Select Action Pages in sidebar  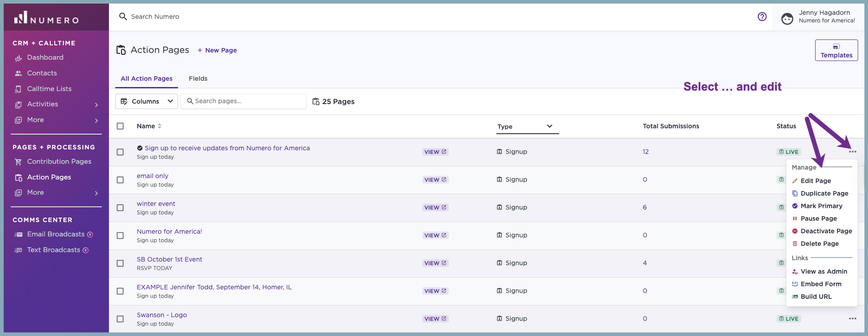49,177
